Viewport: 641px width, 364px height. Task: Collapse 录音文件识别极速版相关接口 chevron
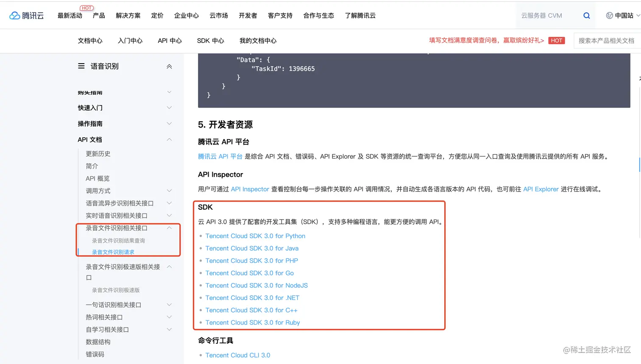point(169,267)
